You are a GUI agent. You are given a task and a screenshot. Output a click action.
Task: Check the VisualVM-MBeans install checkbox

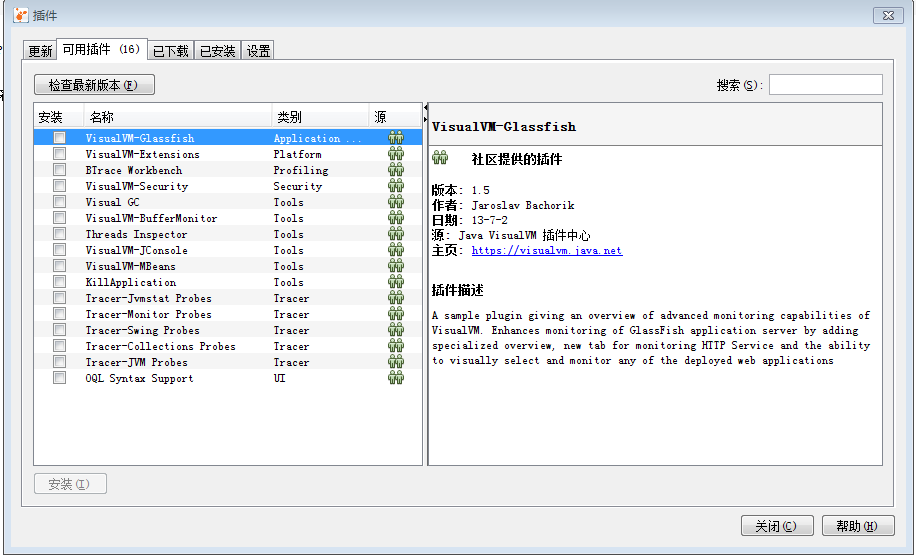click(x=60, y=266)
